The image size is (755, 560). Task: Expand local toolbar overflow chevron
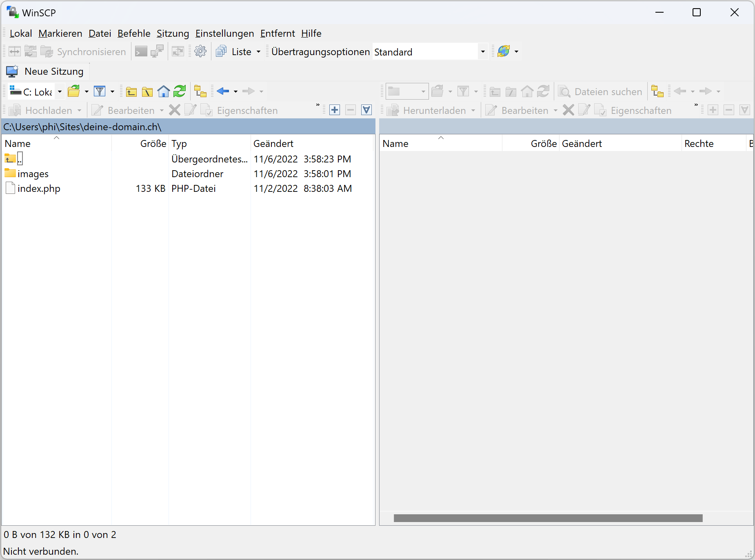pyautogui.click(x=318, y=106)
